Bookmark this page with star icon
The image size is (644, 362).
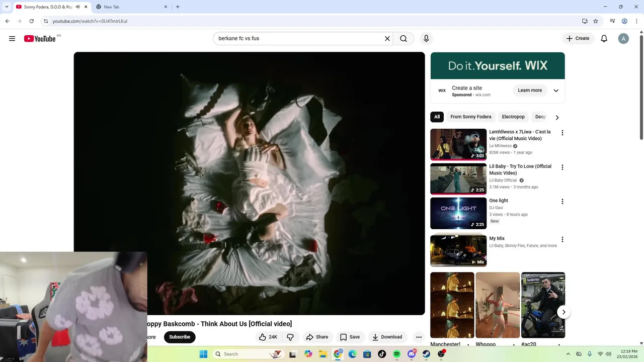pyautogui.click(x=596, y=21)
